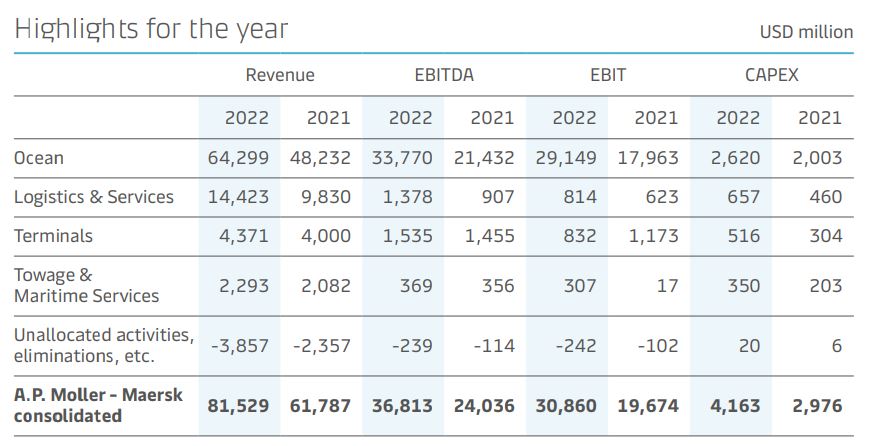This screenshot has height=446, width=870.
Task: Click Unallocated revenue value -3,857
Action: click(240, 346)
